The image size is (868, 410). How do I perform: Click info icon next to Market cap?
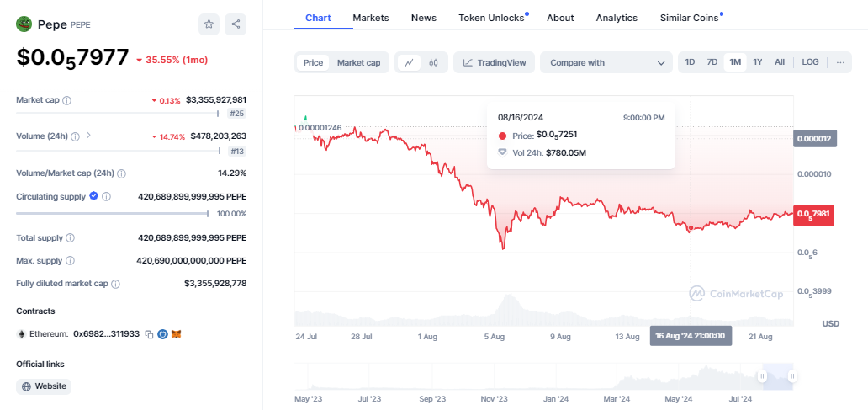(67, 100)
